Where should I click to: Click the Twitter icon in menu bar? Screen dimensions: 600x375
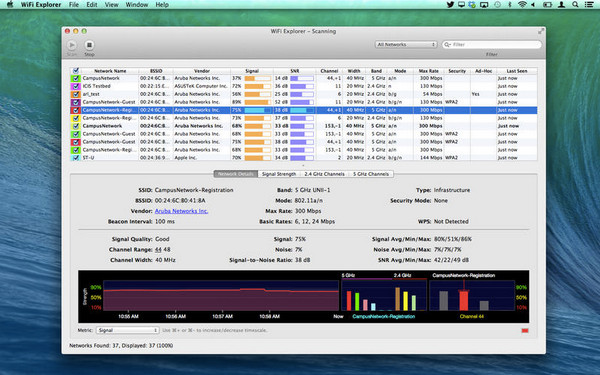pyautogui.click(x=450, y=5)
